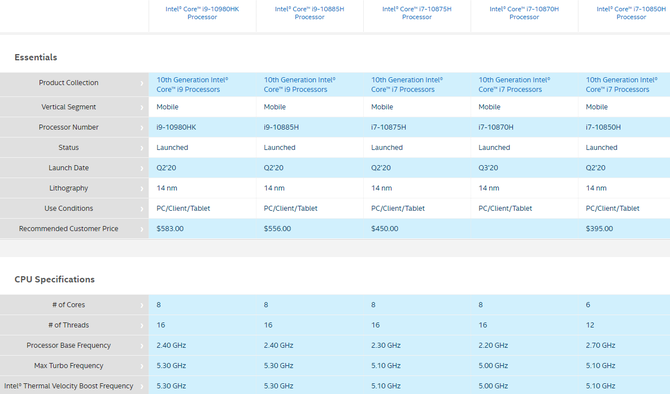The image size is (670, 394).
Task: Expand the Vertical Segment row chevron
Action: (142, 107)
